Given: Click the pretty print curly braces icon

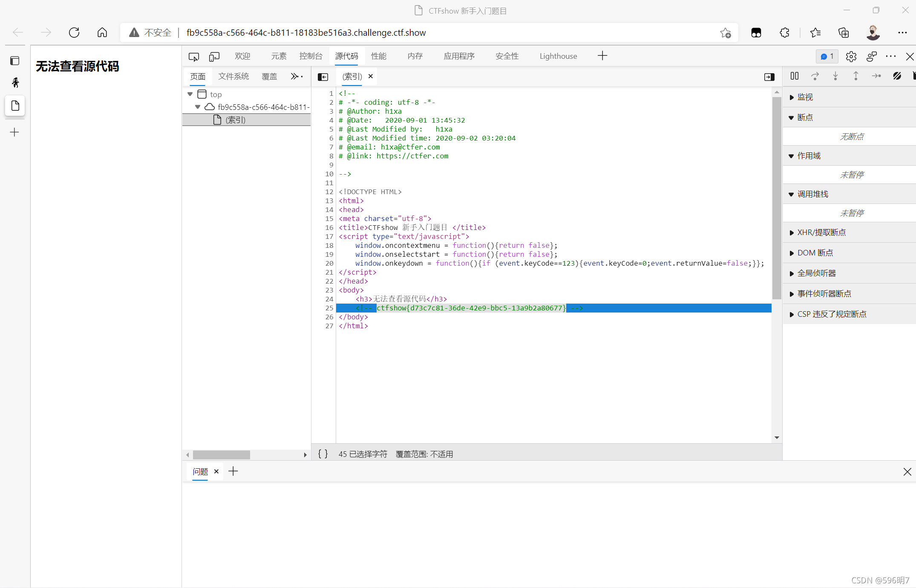Looking at the screenshot, I should tap(323, 454).
